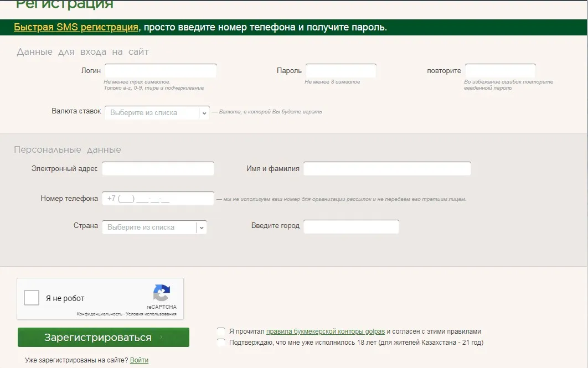This screenshot has width=588, height=368.
Task: Click "Уже зарегистрированы на сайте?" text
Action: (76, 360)
